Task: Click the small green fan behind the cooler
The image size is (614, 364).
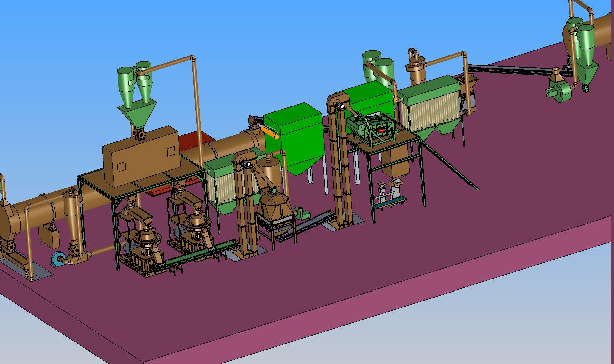Action: 300,213
